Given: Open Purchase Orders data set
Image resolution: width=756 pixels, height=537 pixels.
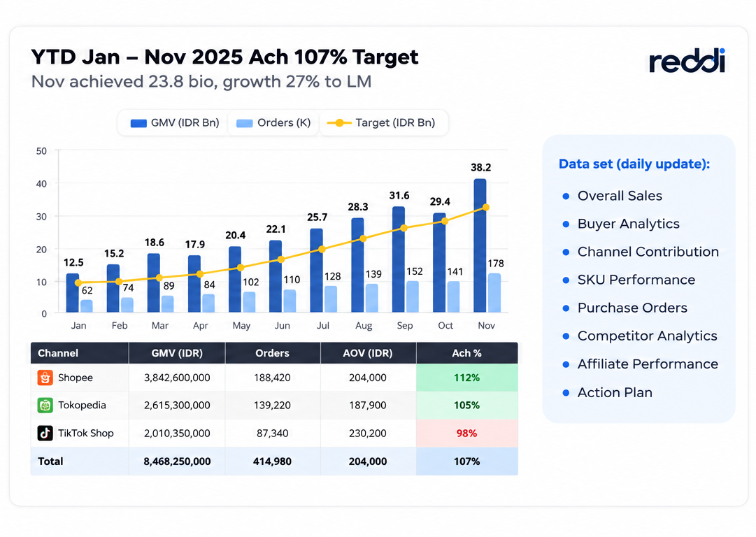Looking at the screenshot, I should (632, 308).
